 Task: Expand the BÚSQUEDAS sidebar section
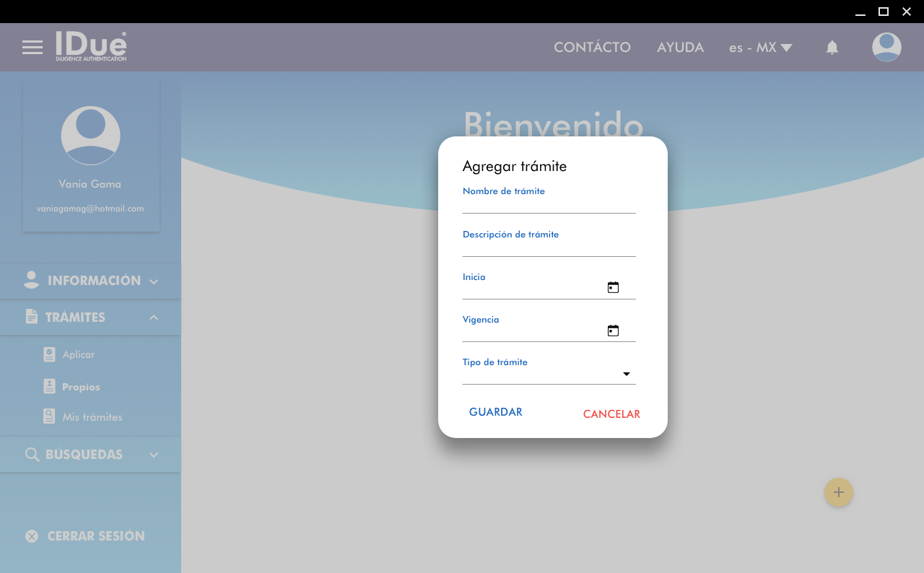click(90, 455)
